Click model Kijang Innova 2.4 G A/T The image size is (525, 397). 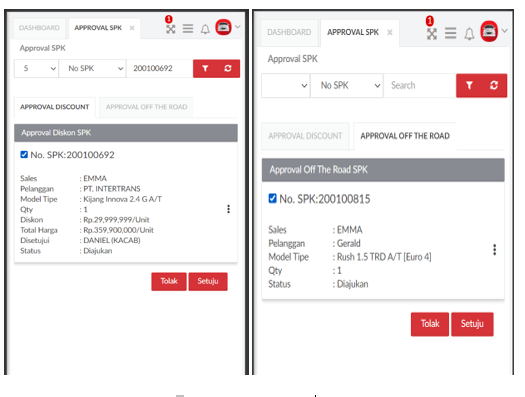click(123, 199)
